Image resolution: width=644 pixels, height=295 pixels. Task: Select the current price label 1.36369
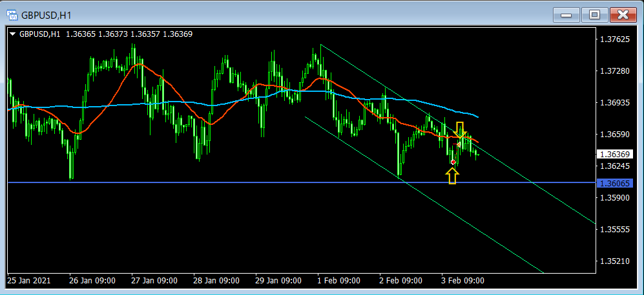click(x=614, y=154)
